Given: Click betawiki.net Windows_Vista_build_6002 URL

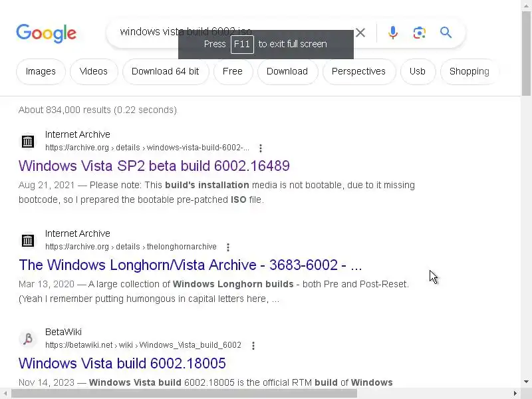Looking at the screenshot, I should coord(143,345).
